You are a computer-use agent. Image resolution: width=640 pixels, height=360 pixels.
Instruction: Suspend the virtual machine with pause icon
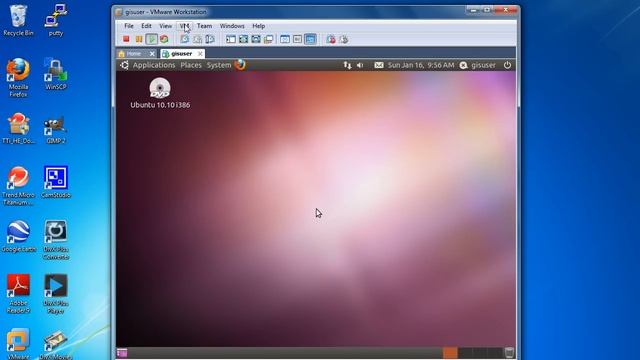(x=139, y=39)
